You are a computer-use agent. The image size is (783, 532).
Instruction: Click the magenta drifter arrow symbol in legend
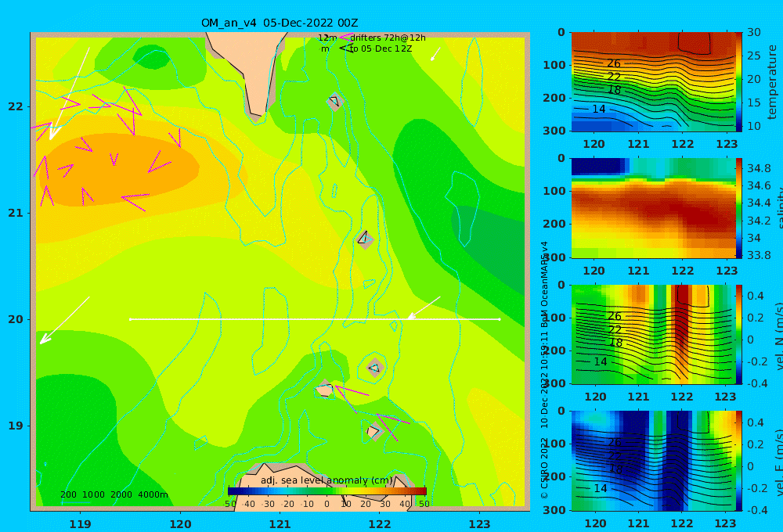click(346, 37)
